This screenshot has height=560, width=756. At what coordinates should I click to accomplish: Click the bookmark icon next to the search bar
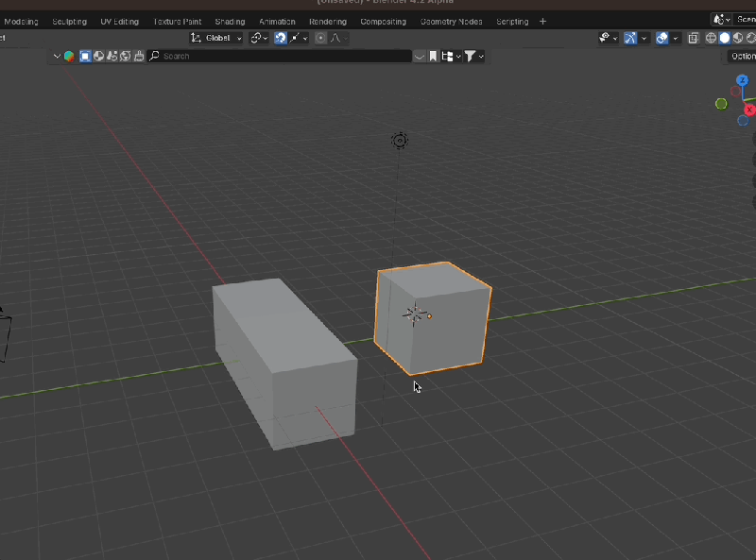click(x=433, y=56)
